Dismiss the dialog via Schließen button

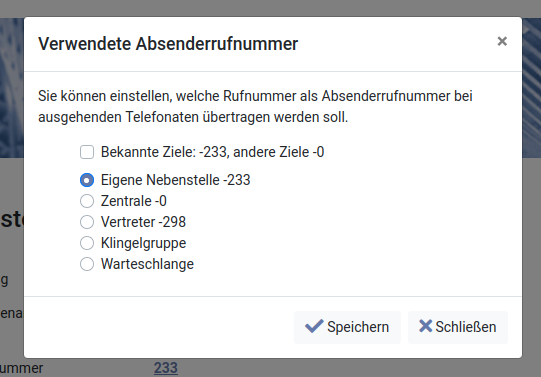pyautogui.click(x=458, y=327)
